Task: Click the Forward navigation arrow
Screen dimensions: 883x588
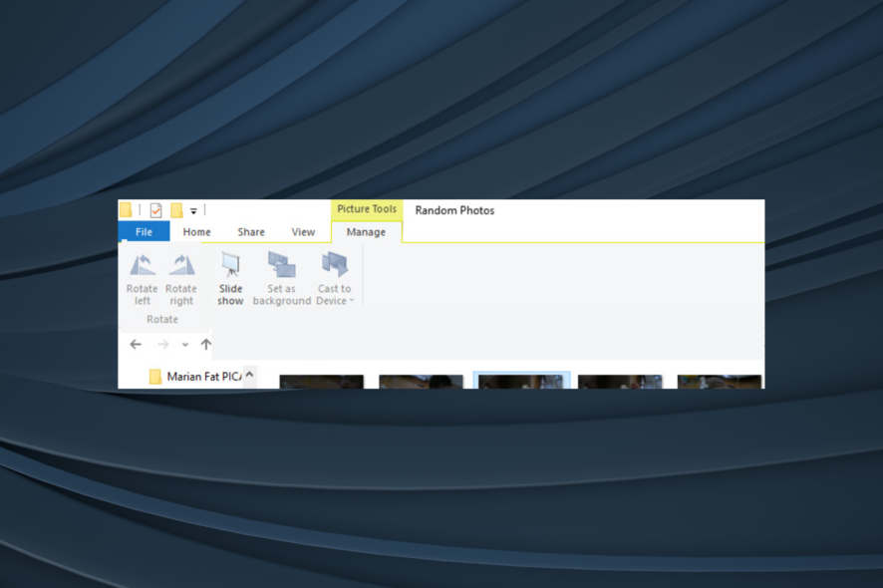Action: click(162, 344)
